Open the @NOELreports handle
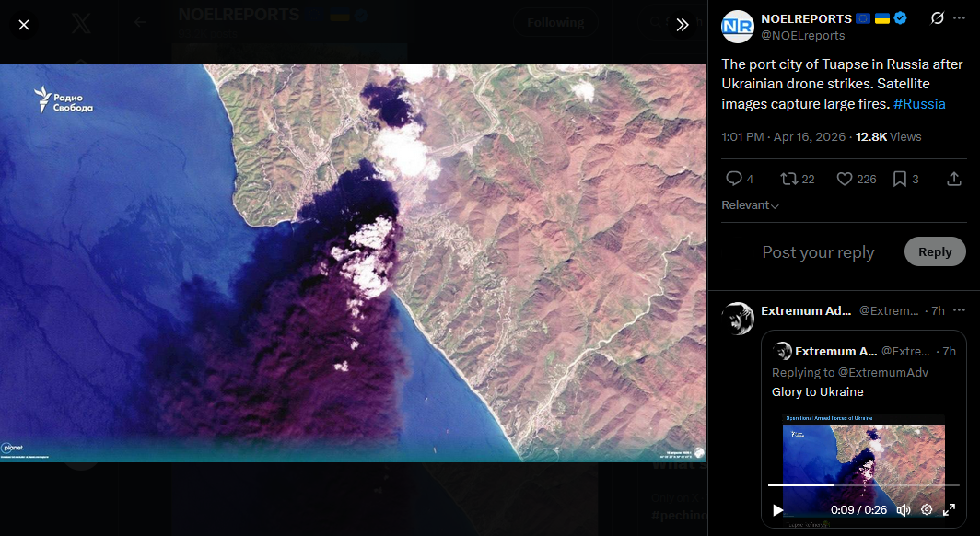Screen dimensions: 980x536 pos(802,36)
